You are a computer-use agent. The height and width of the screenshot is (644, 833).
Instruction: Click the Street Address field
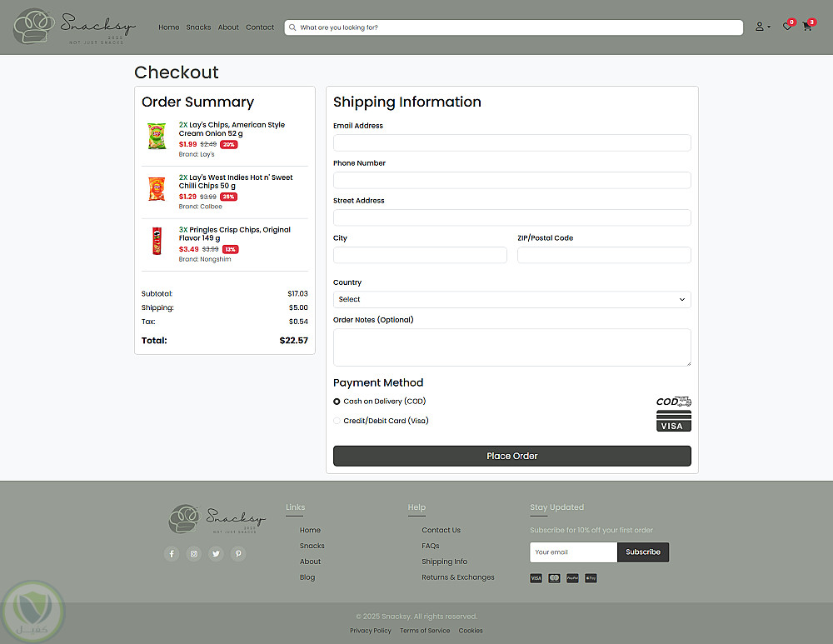[x=511, y=217]
